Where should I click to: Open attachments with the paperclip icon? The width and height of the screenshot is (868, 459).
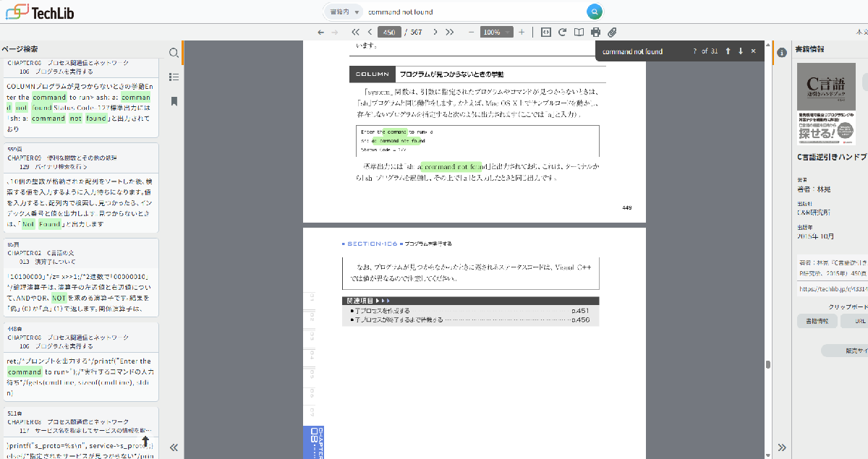(612, 33)
